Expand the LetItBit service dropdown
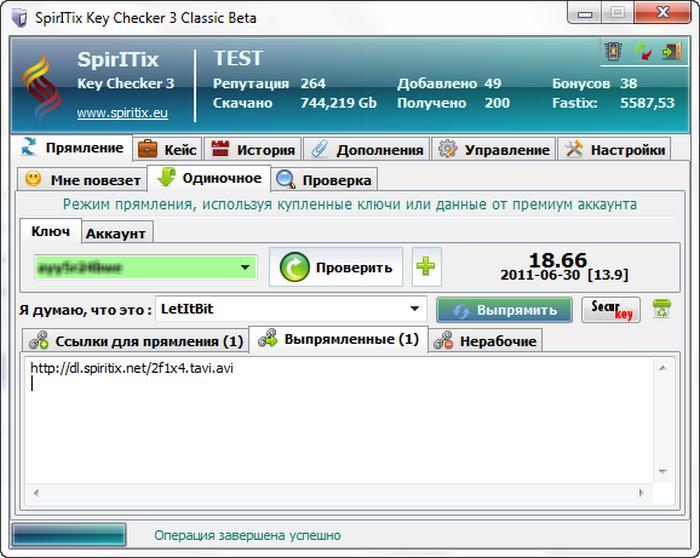This screenshot has width=700, height=558. [x=414, y=309]
